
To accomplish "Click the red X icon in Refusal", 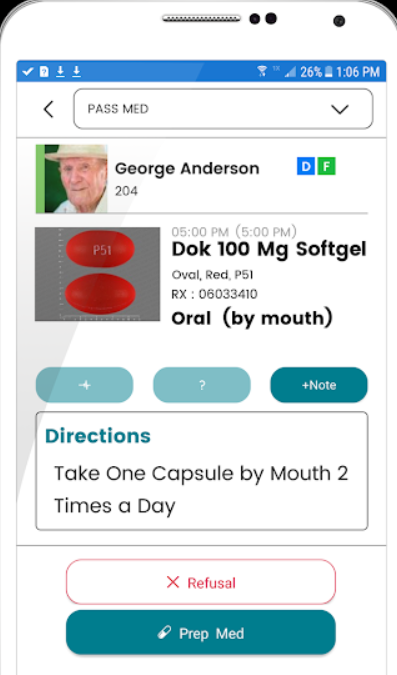I will pos(173,582).
